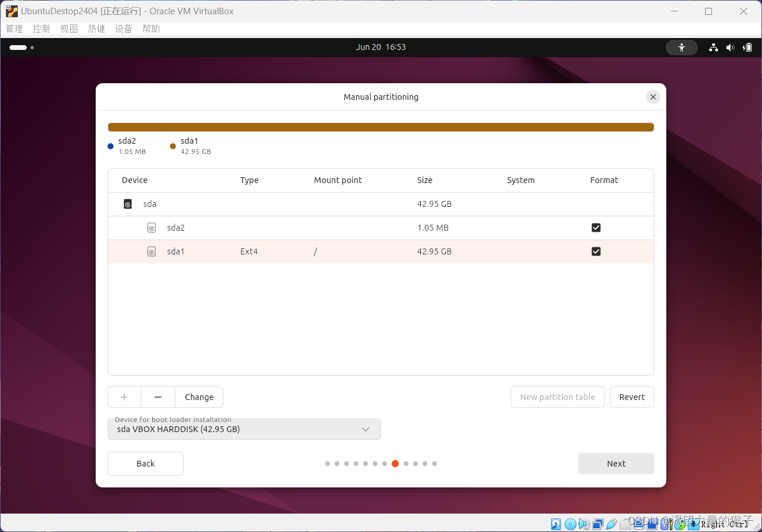Open the 管理 menu

coord(14,29)
